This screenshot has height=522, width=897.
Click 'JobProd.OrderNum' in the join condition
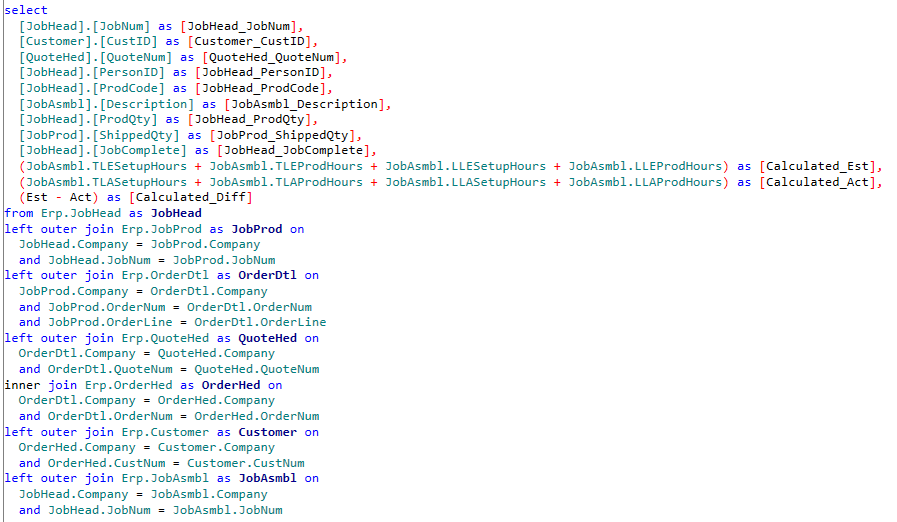pos(107,307)
